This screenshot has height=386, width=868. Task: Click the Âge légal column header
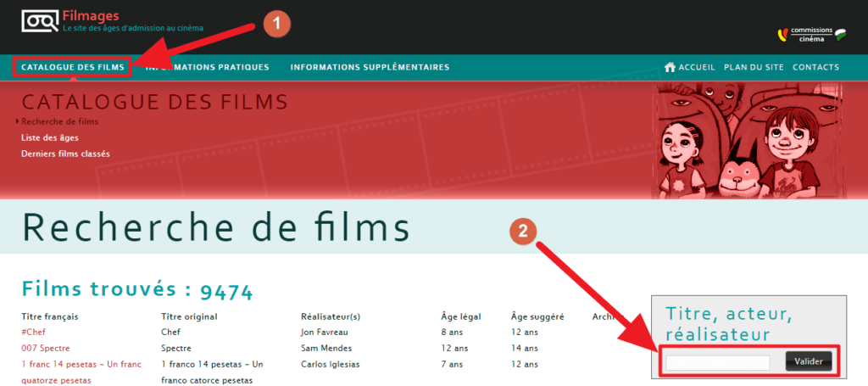point(460,316)
